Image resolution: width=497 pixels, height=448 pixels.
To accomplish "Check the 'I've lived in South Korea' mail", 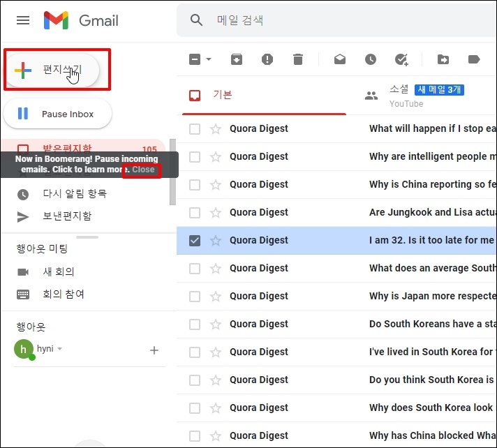I will 195,352.
